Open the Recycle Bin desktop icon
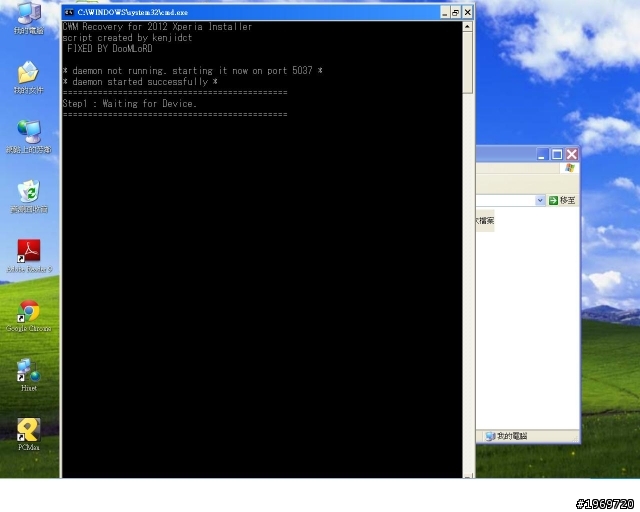The width and height of the screenshot is (640, 512). 29,196
